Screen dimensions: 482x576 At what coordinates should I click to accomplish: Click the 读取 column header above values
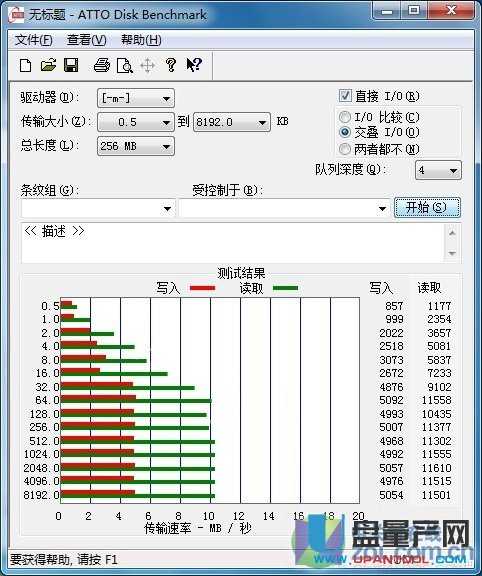pyautogui.click(x=429, y=288)
